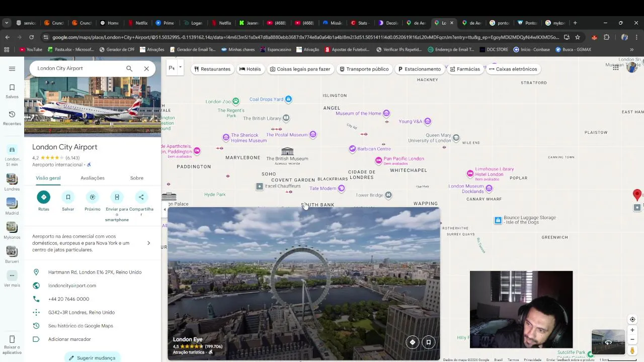The height and width of the screenshot is (362, 644).
Task: Click the Salvar bookmark button
Action: 68,197
